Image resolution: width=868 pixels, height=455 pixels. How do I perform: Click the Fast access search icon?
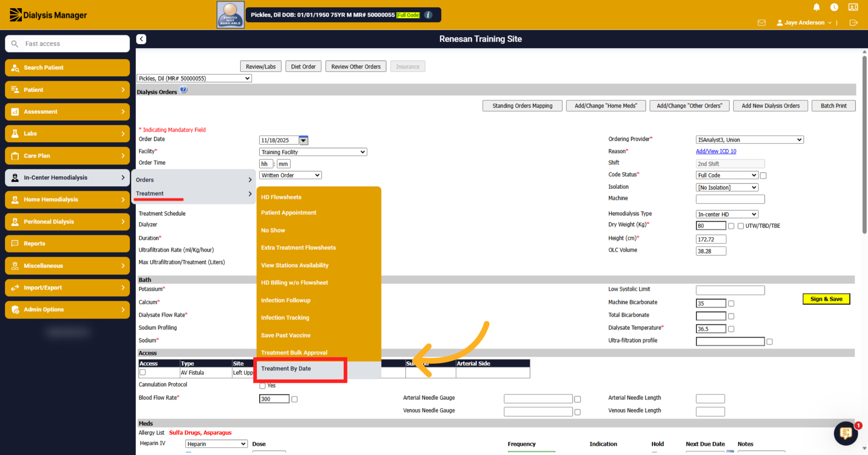click(14, 44)
